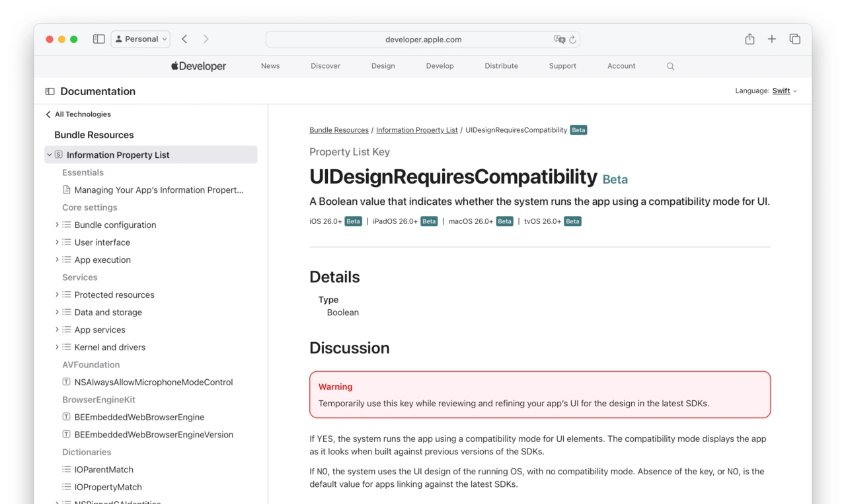
Task: Toggle the Safari sidebar button
Action: [99, 39]
